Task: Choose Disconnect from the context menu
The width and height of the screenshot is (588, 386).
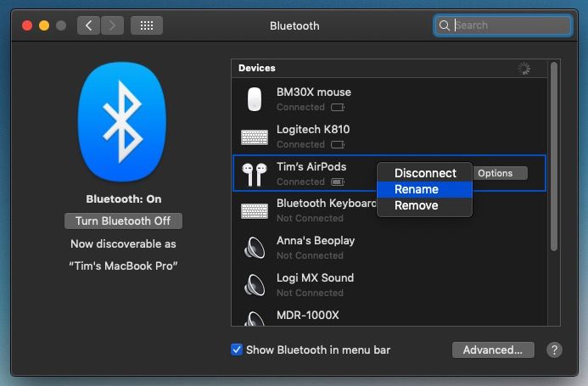Action: (x=425, y=173)
